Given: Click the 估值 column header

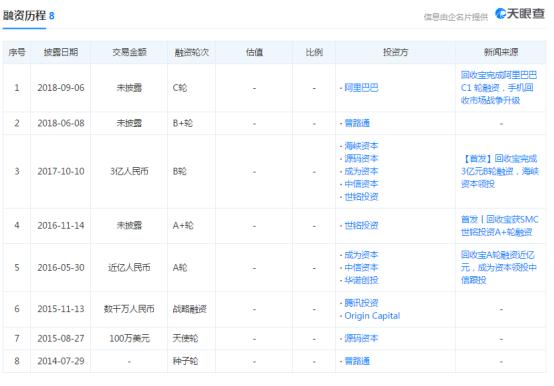Looking at the screenshot, I should click(x=254, y=52).
